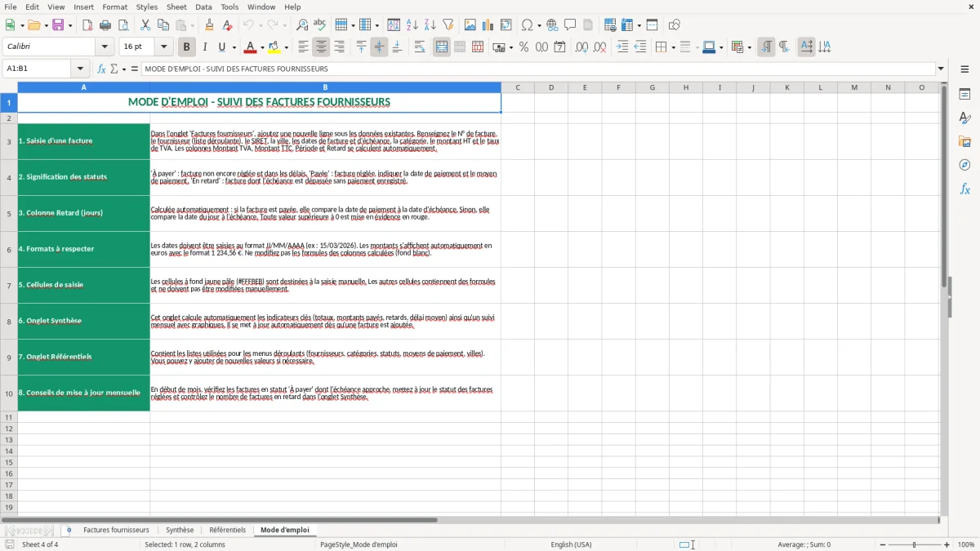Click Background Color yellow swatch
Viewport: 980px width, 551px height.
(x=275, y=47)
